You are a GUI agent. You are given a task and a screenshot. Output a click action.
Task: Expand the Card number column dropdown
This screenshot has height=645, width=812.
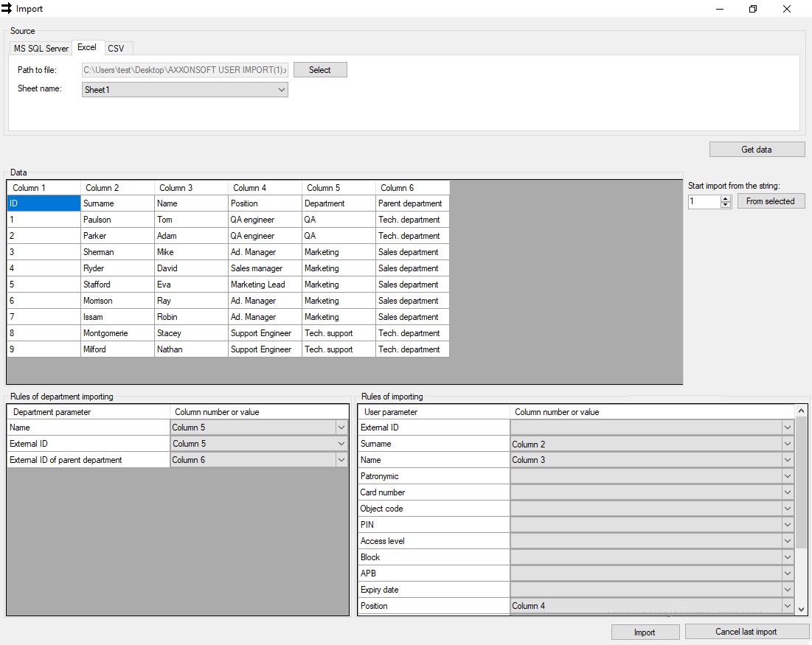pos(788,492)
